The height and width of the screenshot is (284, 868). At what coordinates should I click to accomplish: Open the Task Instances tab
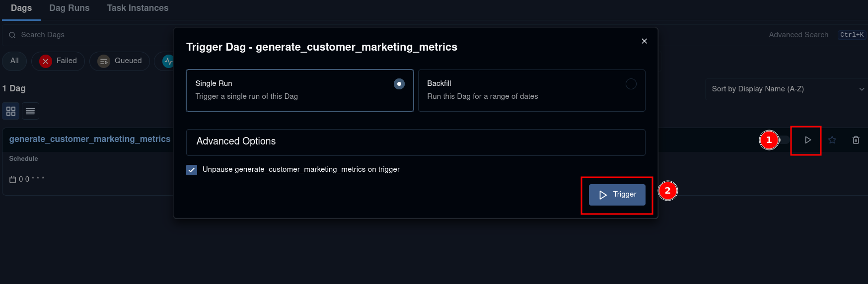(138, 8)
